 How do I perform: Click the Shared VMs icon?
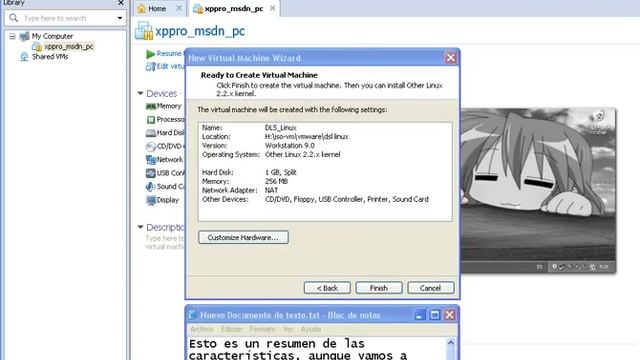[24, 57]
